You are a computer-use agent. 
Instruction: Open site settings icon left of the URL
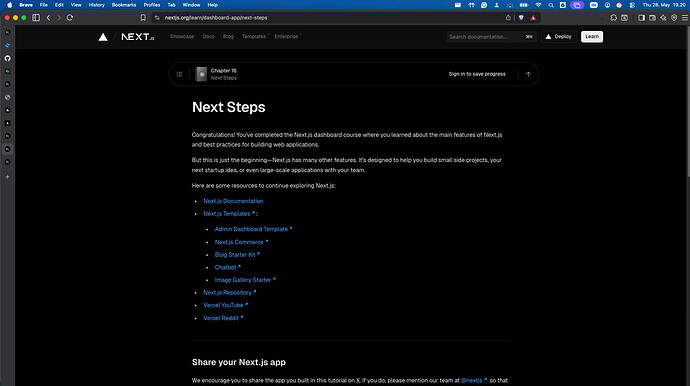point(157,18)
